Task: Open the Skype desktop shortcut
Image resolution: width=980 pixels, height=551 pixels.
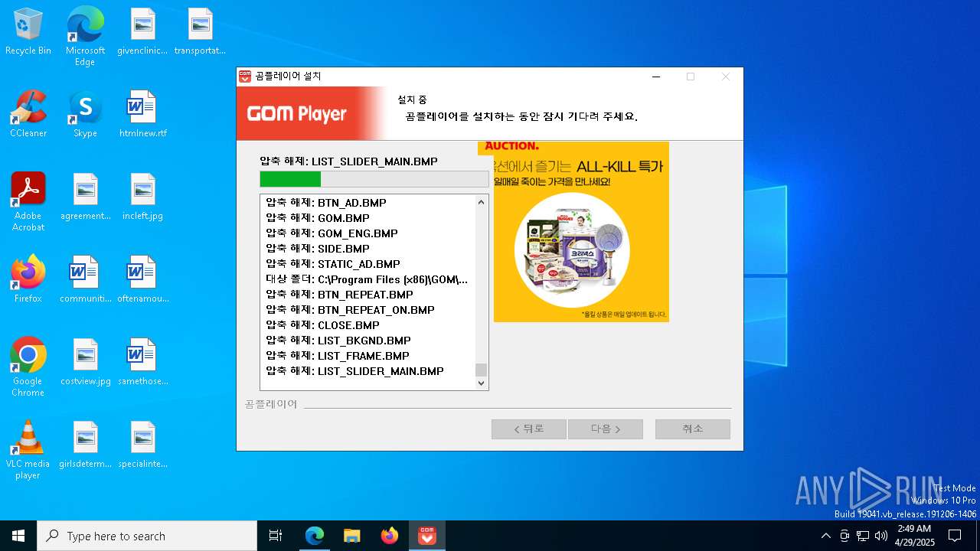Action: click(x=85, y=115)
